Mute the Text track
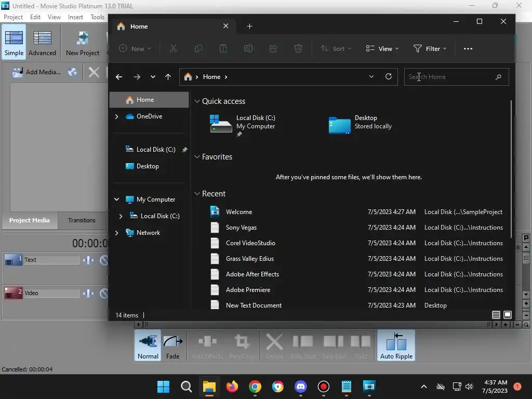The width and height of the screenshot is (532, 399). point(104,260)
